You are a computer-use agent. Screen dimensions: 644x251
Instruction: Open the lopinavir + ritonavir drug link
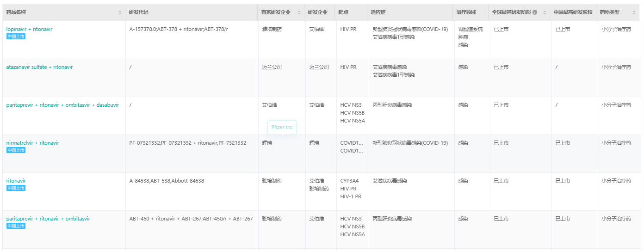[29, 29]
